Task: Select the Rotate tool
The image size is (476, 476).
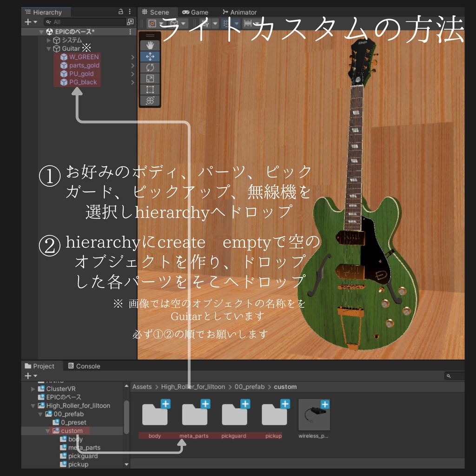Action: point(150,67)
